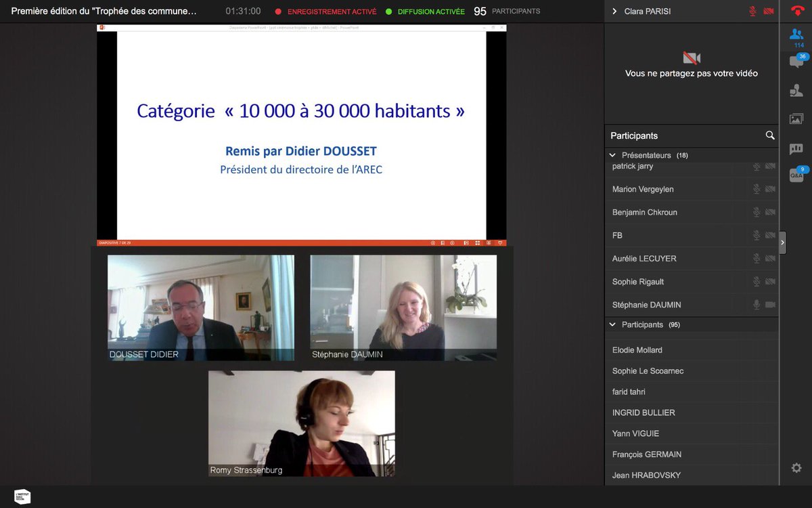This screenshot has width=812, height=508.
Task: Select participant François GERMAIN
Action: coord(692,454)
